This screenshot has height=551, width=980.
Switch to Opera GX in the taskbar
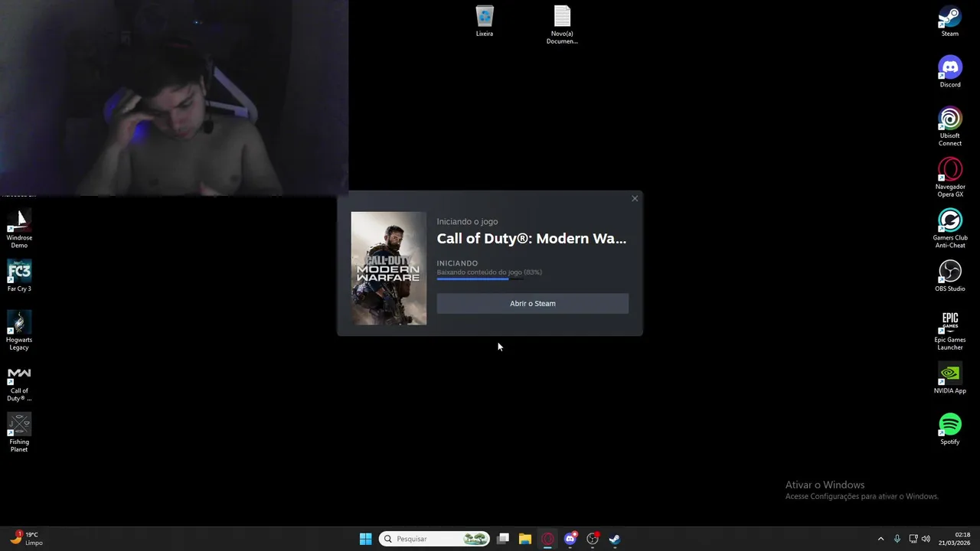click(x=547, y=539)
